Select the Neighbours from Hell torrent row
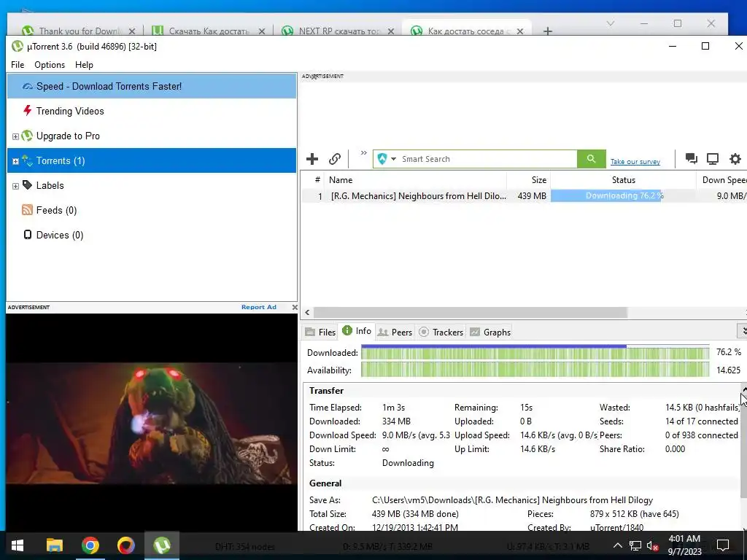This screenshot has width=747, height=560. click(524, 195)
